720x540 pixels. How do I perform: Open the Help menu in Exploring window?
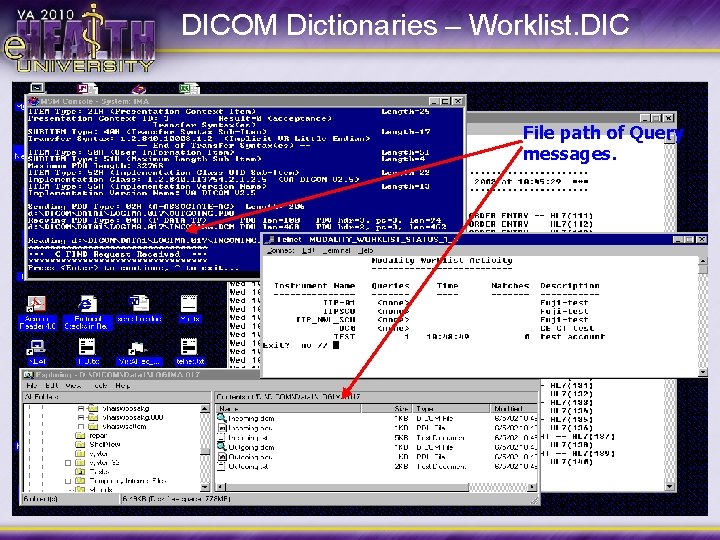pyautogui.click(x=122, y=385)
